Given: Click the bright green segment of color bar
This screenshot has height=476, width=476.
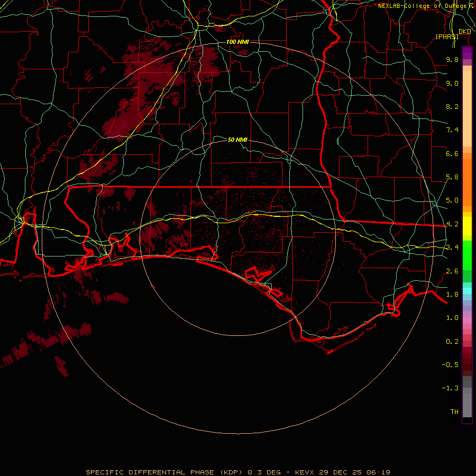Looking at the screenshot, I should click(467, 255).
